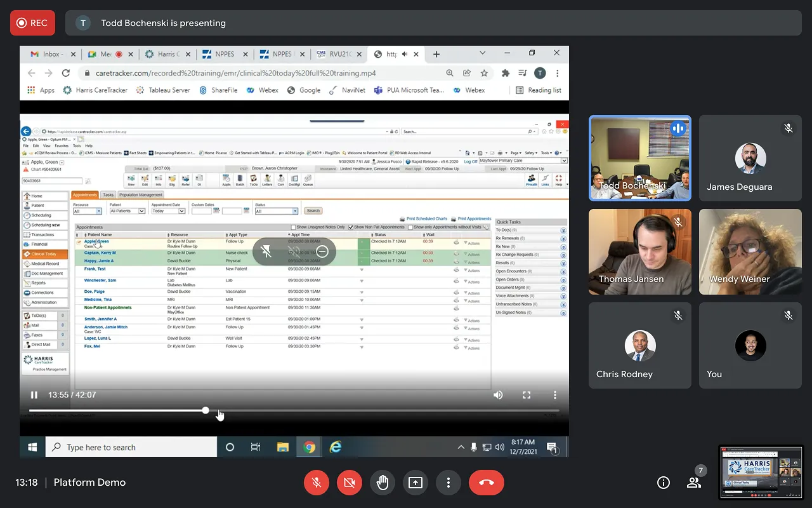
Task: Switch to the Tasks tab
Action: [x=108, y=195]
